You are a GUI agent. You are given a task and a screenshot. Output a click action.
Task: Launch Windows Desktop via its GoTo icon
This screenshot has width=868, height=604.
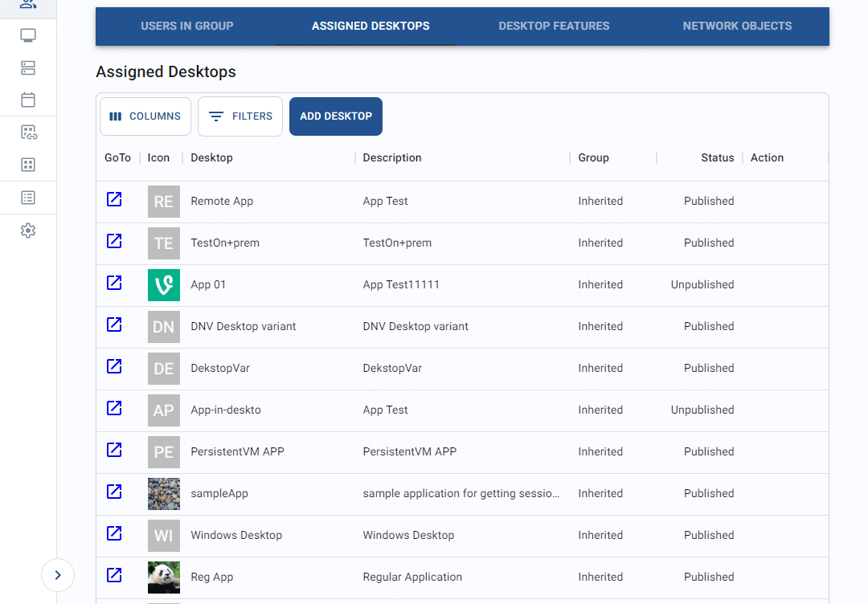point(113,533)
